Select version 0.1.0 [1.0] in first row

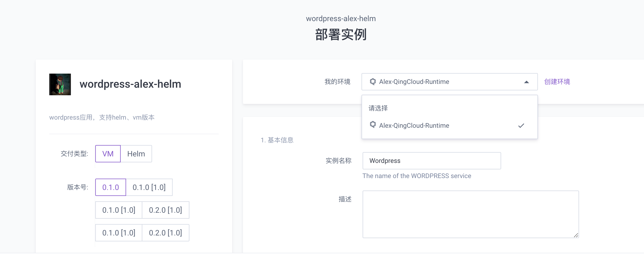(x=149, y=187)
